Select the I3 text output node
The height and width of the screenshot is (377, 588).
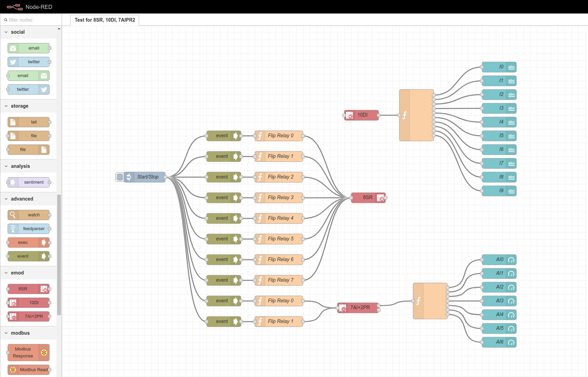(499, 108)
